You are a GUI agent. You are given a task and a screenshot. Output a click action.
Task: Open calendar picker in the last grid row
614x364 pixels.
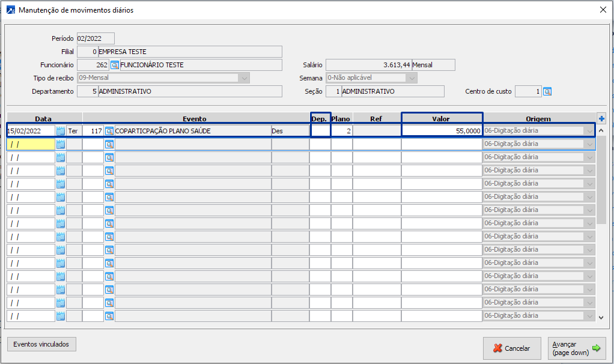[60, 316]
